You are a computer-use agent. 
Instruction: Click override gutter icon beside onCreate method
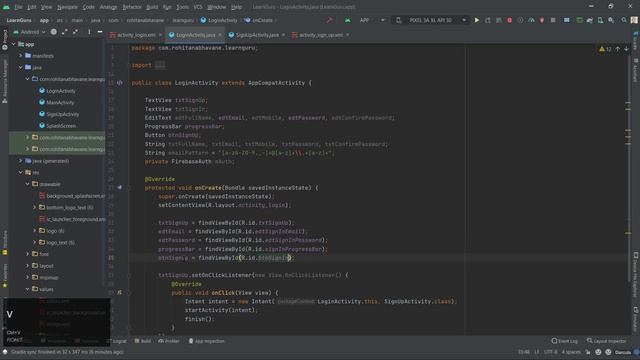(120, 188)
